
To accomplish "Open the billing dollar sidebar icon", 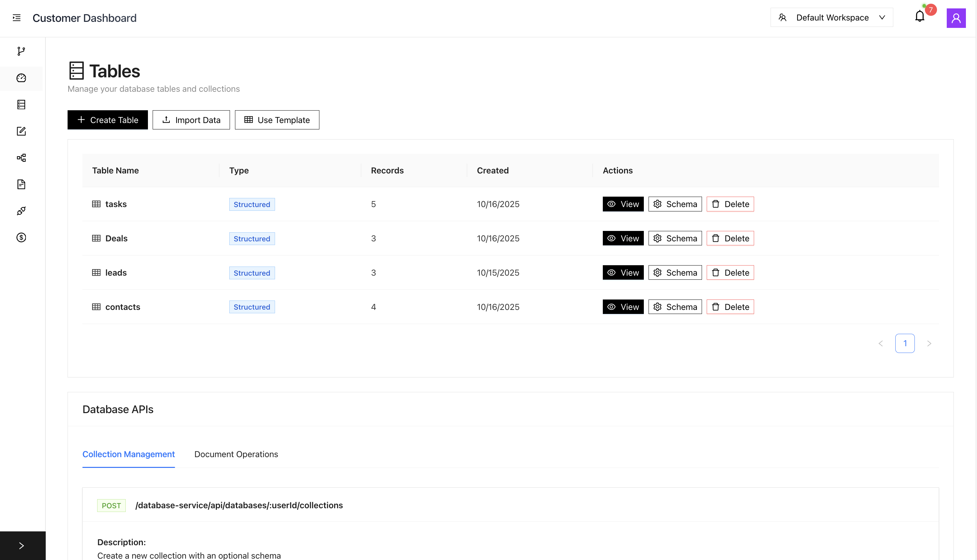I will click(x=21, y=237).
